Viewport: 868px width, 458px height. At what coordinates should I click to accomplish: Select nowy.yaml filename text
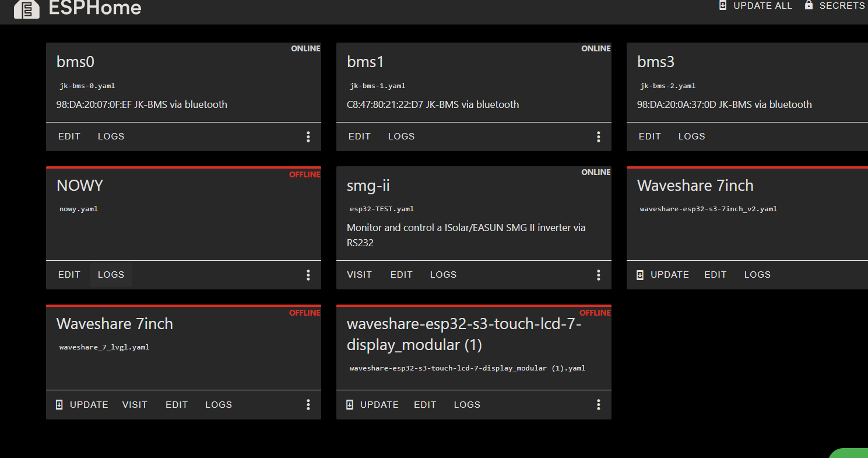(79, 209)
